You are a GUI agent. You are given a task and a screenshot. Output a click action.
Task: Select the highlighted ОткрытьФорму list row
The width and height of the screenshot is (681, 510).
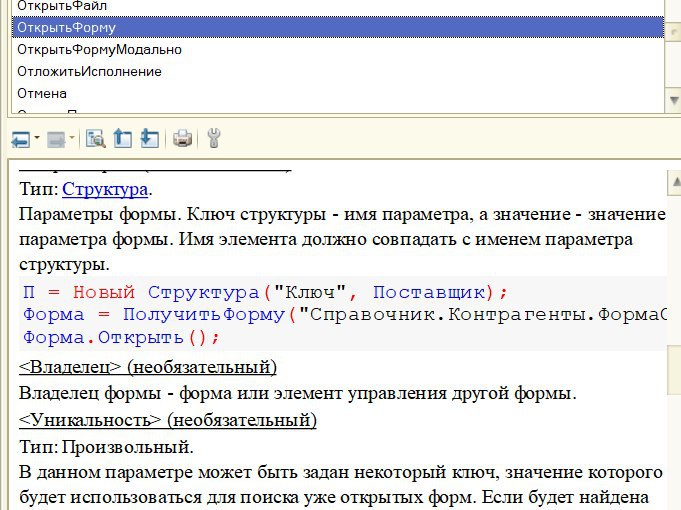[x=338, y=27]
